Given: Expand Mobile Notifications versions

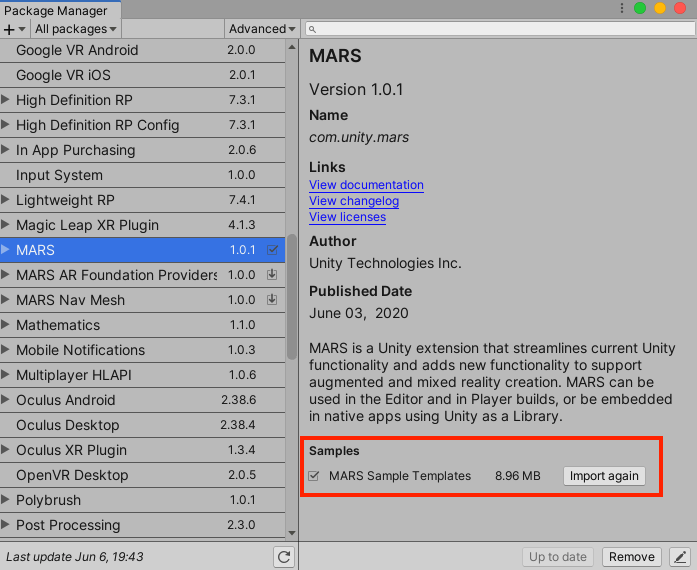Looking at the screenshot, I should click(x=5, y=349).
